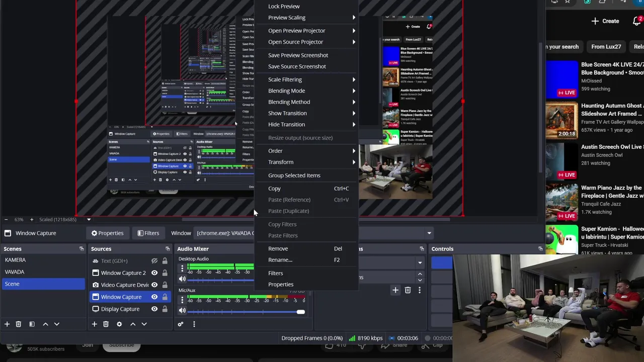
Task: Open Window selection combo box
Action: click(x=314, y=233)
